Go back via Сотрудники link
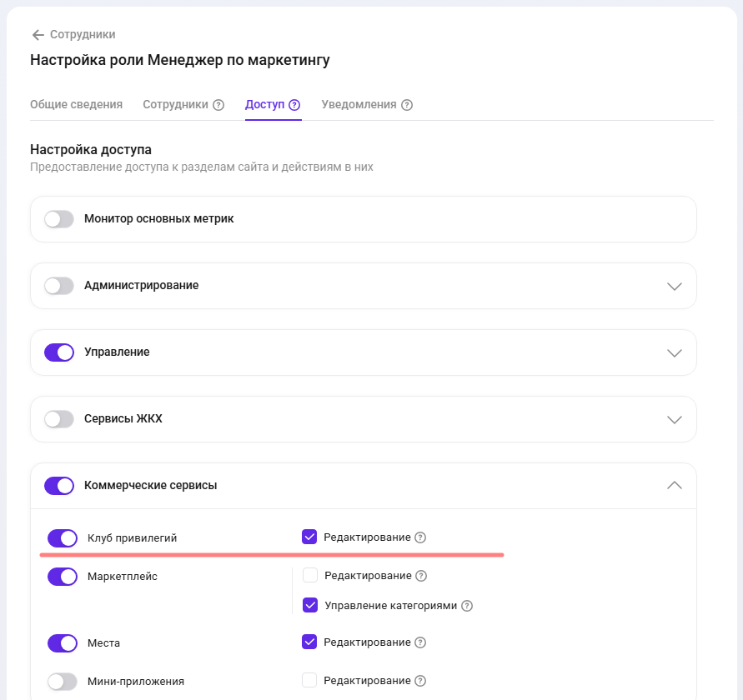 point(83,35)
